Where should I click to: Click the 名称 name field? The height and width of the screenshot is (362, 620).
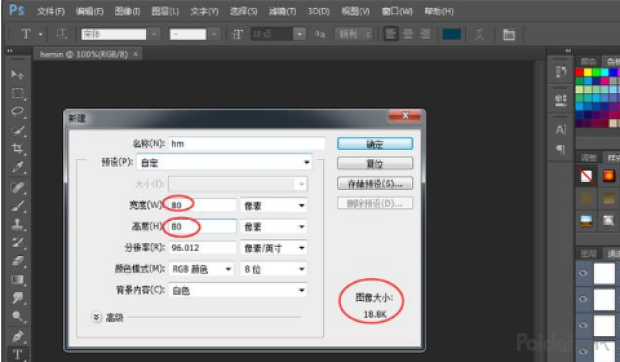(247, 143)
